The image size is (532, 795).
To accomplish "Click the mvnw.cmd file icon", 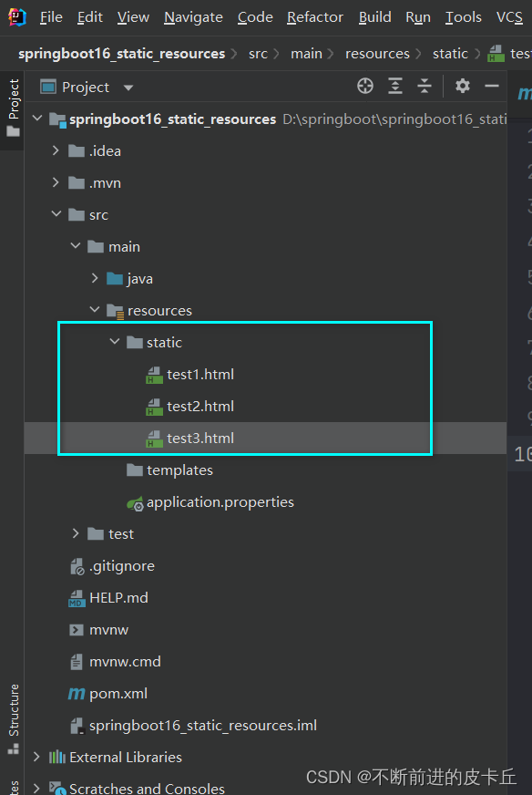I will 76,662.
